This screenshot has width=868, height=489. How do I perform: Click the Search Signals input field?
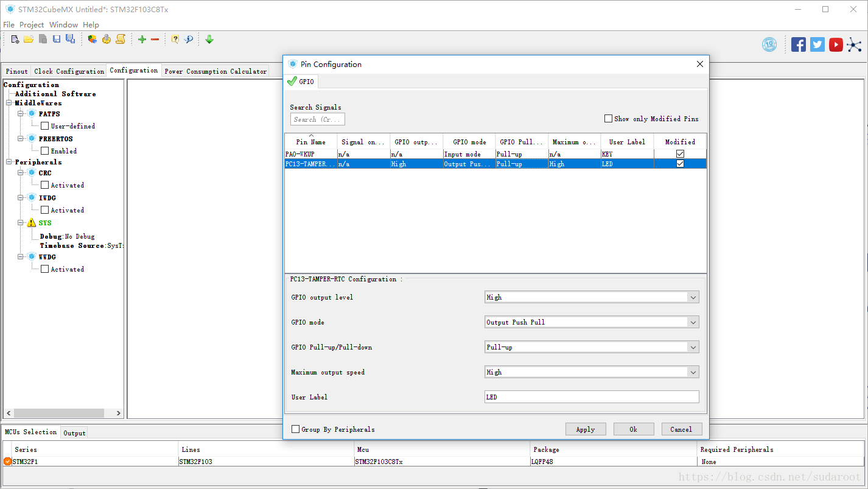(318, 119)
